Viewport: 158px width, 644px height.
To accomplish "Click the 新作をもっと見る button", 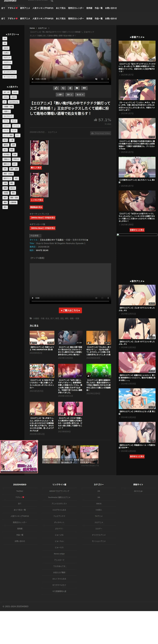I will click(137, 457).
